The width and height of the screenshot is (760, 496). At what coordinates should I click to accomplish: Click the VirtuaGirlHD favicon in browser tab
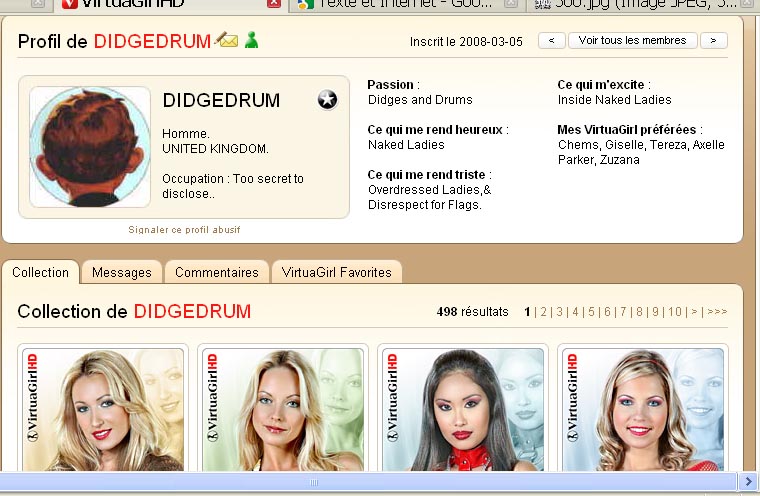pyautogui.click(x=70, y=4)
